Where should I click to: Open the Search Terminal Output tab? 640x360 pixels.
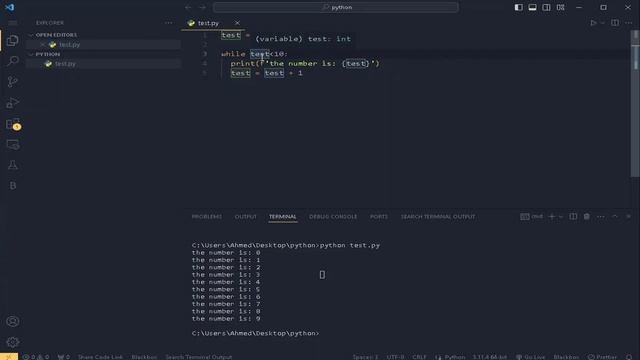pyautogui.click(x=438, y=217)
